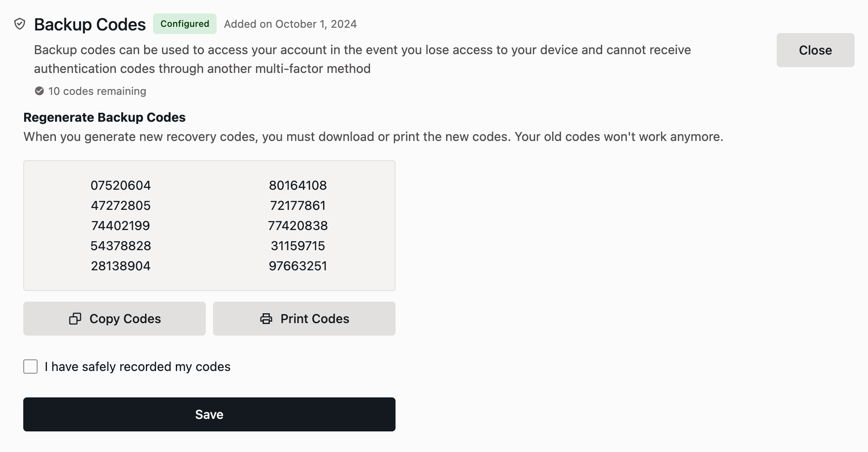Click backup code 31159715
The width and height of the screenshot is (868, 452).
pyautogui.click(x=298, y=246)
